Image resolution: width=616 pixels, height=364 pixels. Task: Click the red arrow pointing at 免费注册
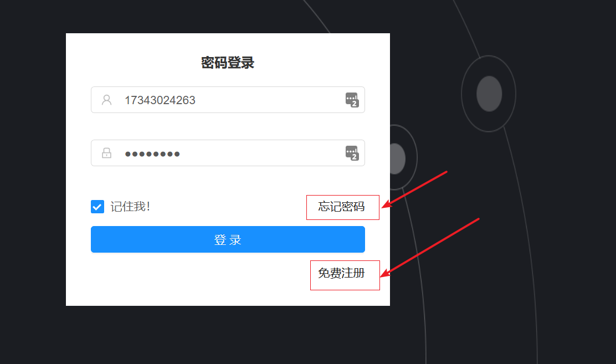point(430,248)
